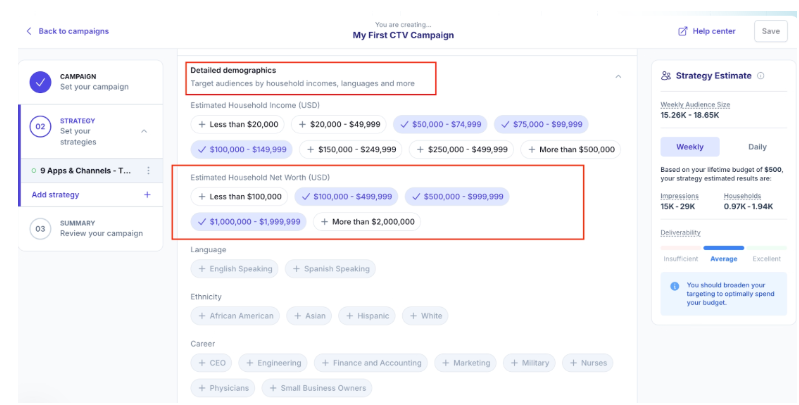Viewport: 799px width, 405px height.
Task: Click the 02 Strategy step circle
Action: 40,126
